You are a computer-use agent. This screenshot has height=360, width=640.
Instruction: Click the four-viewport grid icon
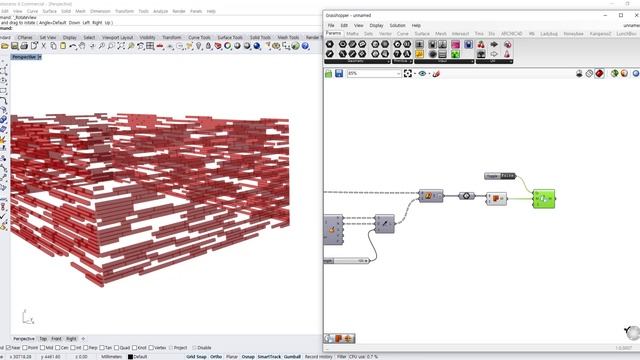pos(150,46)
